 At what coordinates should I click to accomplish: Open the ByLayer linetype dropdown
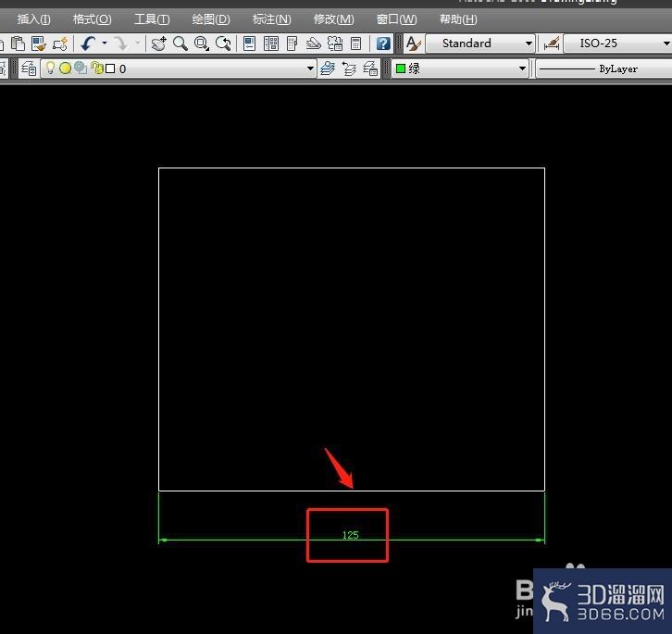tap(604, 68)
